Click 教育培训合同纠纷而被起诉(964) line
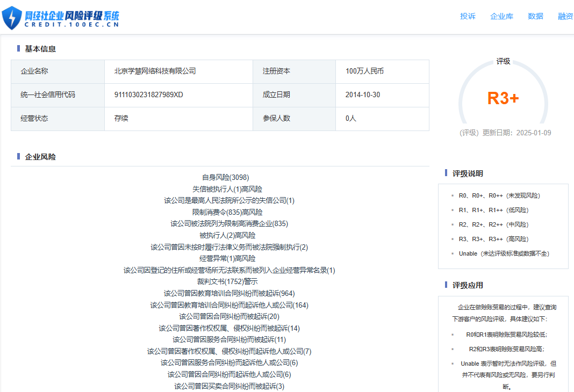This screenshot has height=392, width=574. (229, 293)
